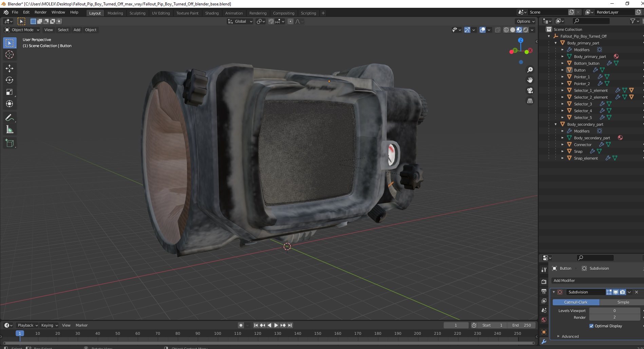Select the Measure tool

pyautogui.click(x=10, y=129)
